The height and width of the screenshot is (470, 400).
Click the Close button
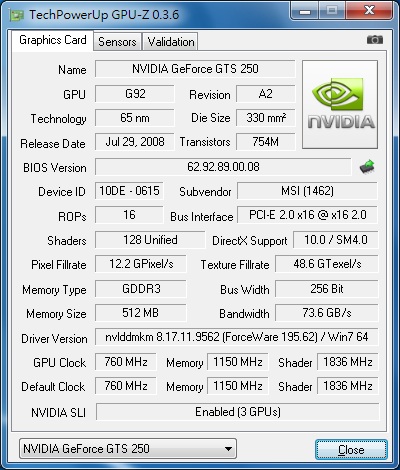[351, 450]
